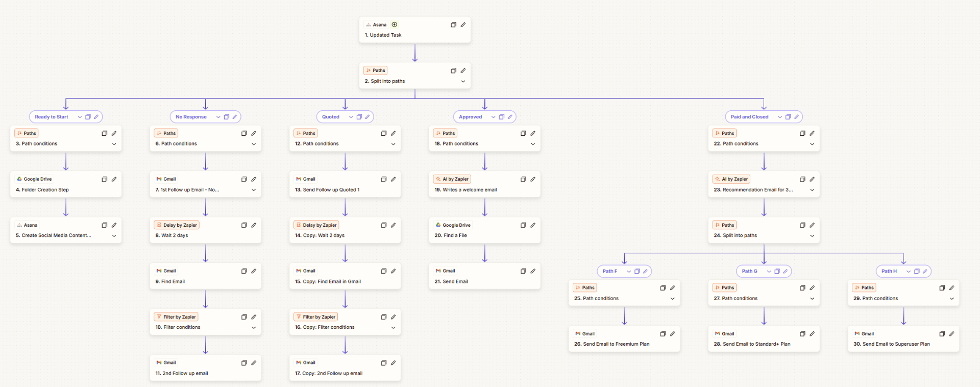The height and width of the screenshot is (387, 980).
Task: Expand step 25 Path conditions
Action: click(672, 299)
